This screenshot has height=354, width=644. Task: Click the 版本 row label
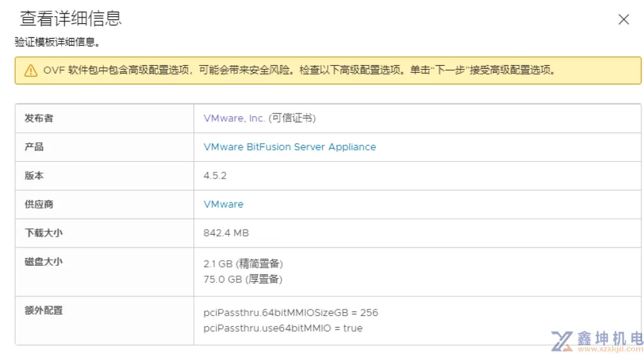34,175
